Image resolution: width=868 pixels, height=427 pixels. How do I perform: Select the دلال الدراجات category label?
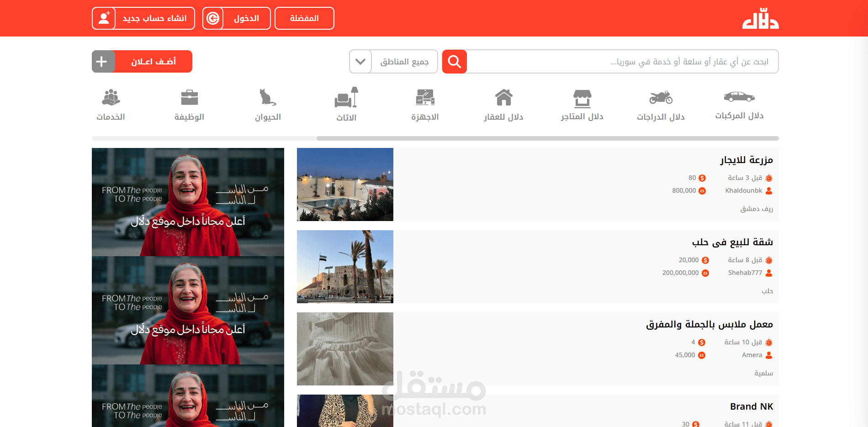click(x=661, y=117)
